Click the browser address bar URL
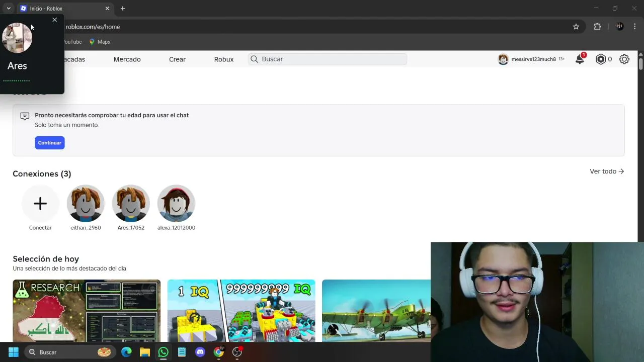This screenshot has height=362, width=644. (x=93, y=27)
